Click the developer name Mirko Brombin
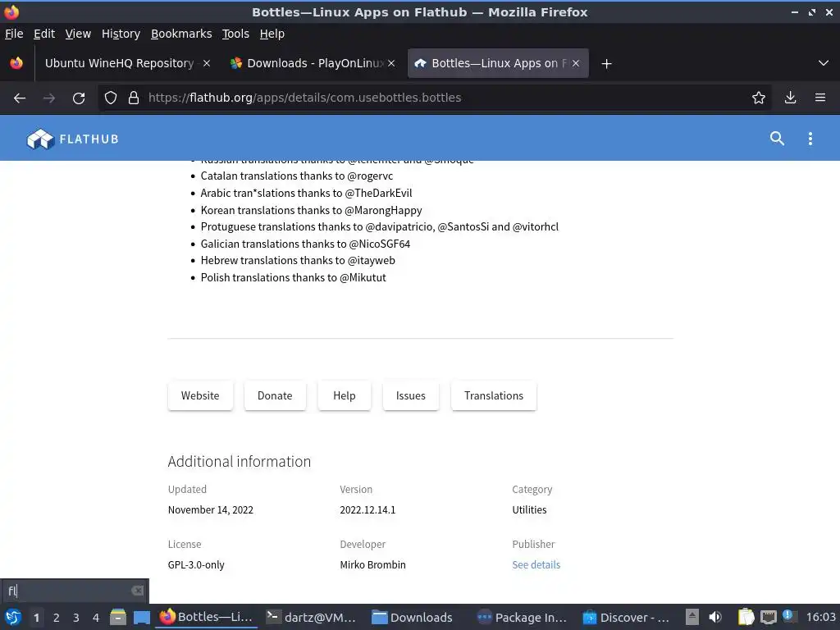Viewport: 840px width, 630px height. coord(373,564)
